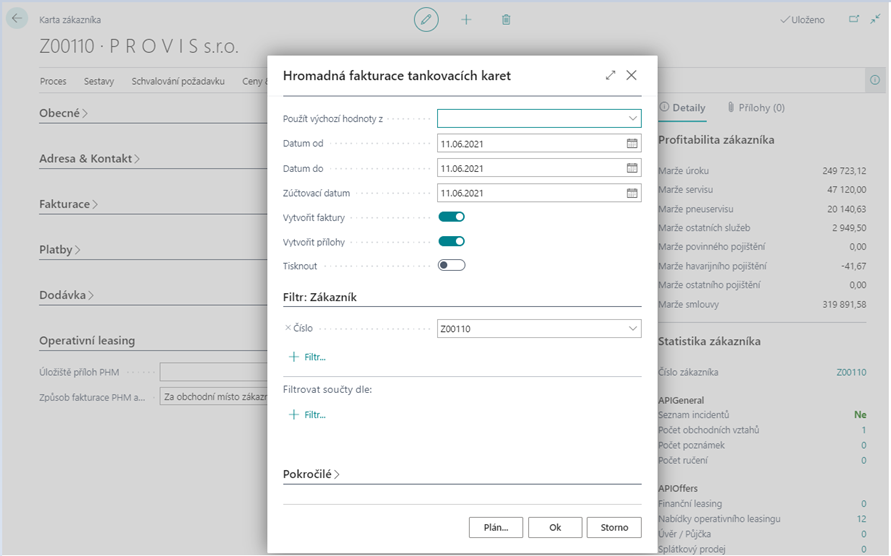891x556 pixels.
Task: Expand dialog with the maximize arrows icon
Action: [611, 75]
